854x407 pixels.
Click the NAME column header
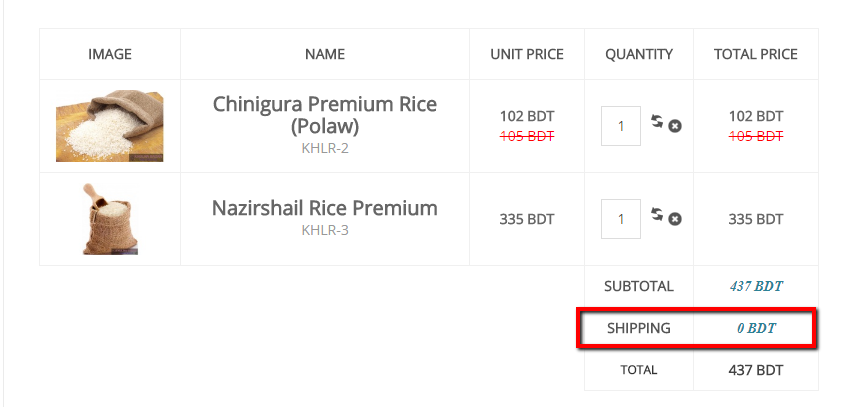(325, 54)
